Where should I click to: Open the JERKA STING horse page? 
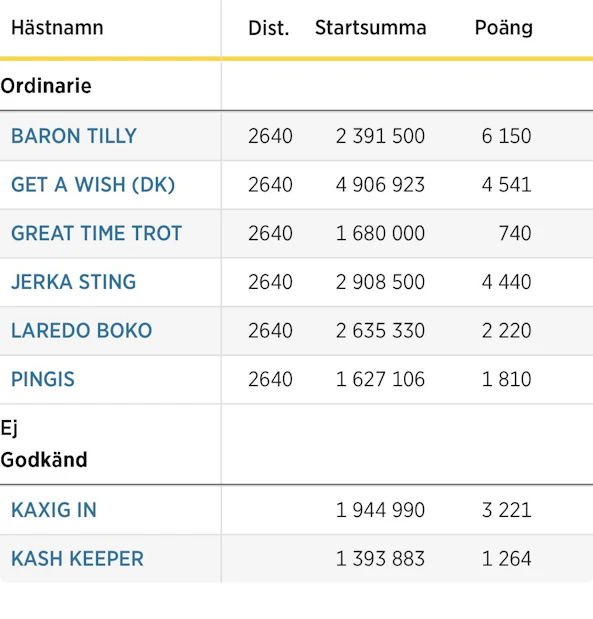pos(73,282)
